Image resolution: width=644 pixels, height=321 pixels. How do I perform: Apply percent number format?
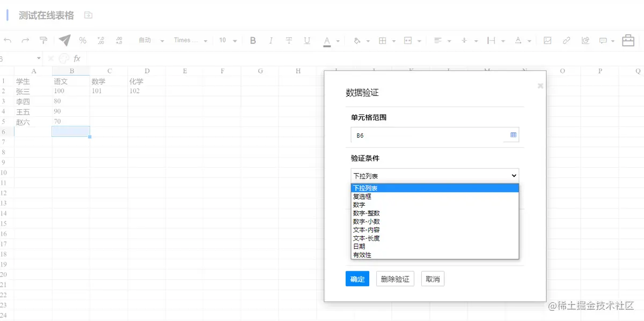click(x=83, y=41)
